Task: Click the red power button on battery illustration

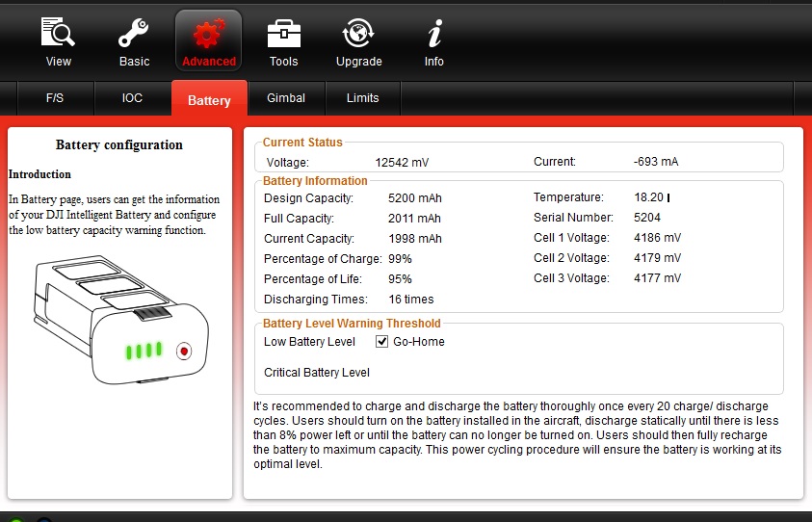Action: click(183, 352)
